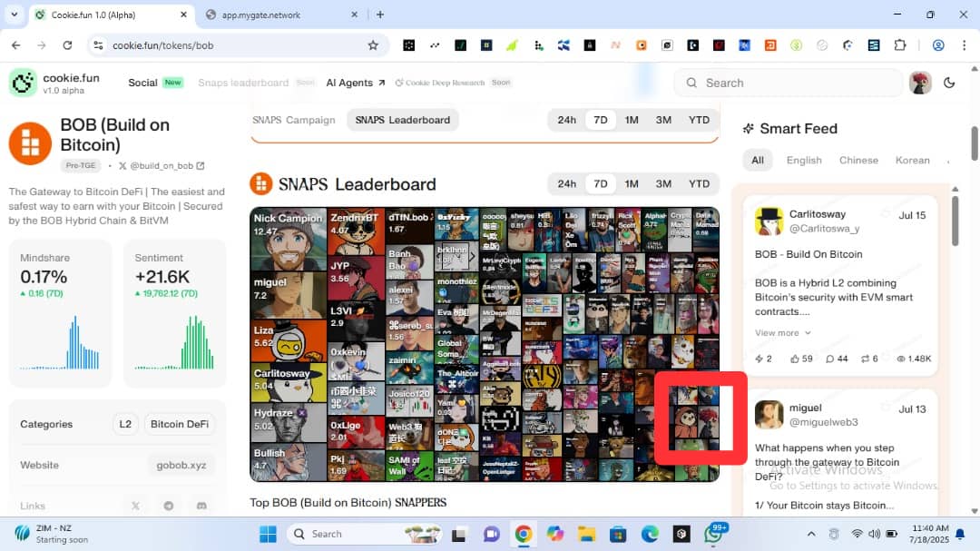Select YTD in top time range
Screen dimensions: 980x551
[699, 120]
